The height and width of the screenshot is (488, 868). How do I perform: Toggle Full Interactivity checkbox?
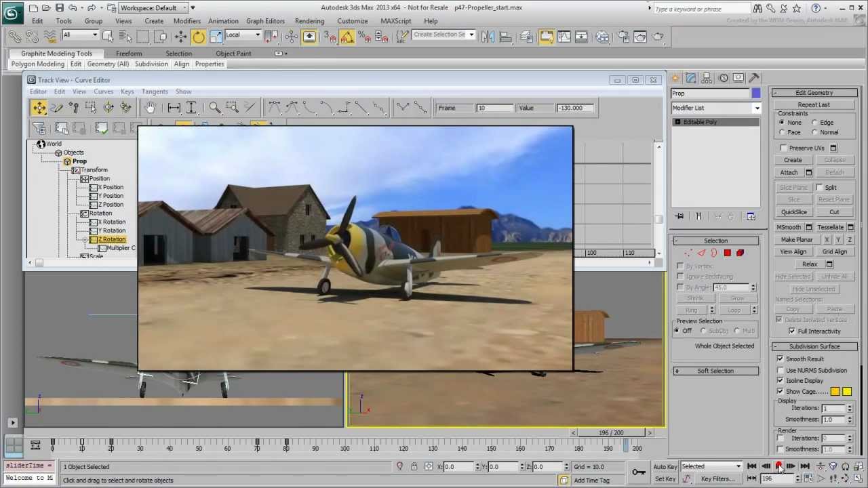click(792, 331)
